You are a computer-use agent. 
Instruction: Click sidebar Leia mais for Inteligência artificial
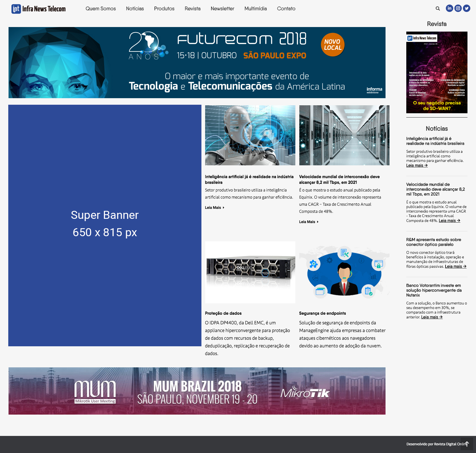click(x=417, y=165)
